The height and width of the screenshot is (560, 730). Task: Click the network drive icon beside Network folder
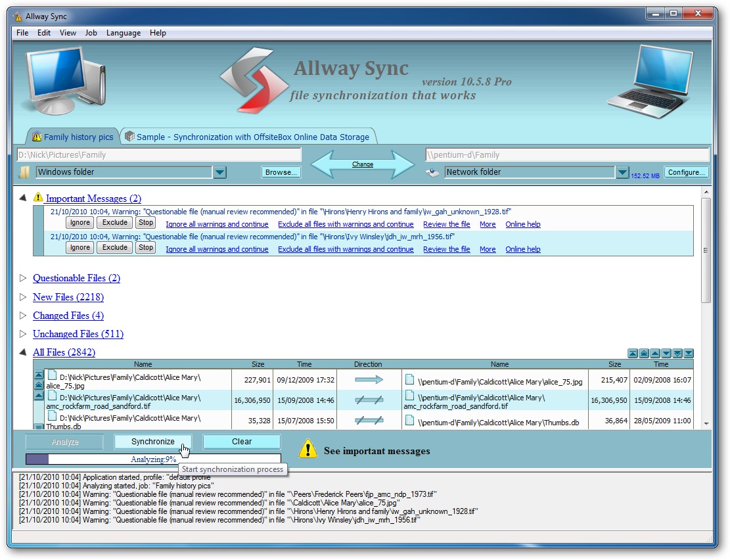pyautogui.click(x=432, y=172)
